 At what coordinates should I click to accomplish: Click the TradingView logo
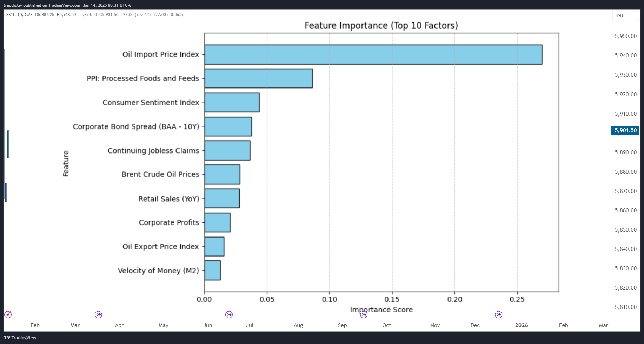(x=20, y=338)
